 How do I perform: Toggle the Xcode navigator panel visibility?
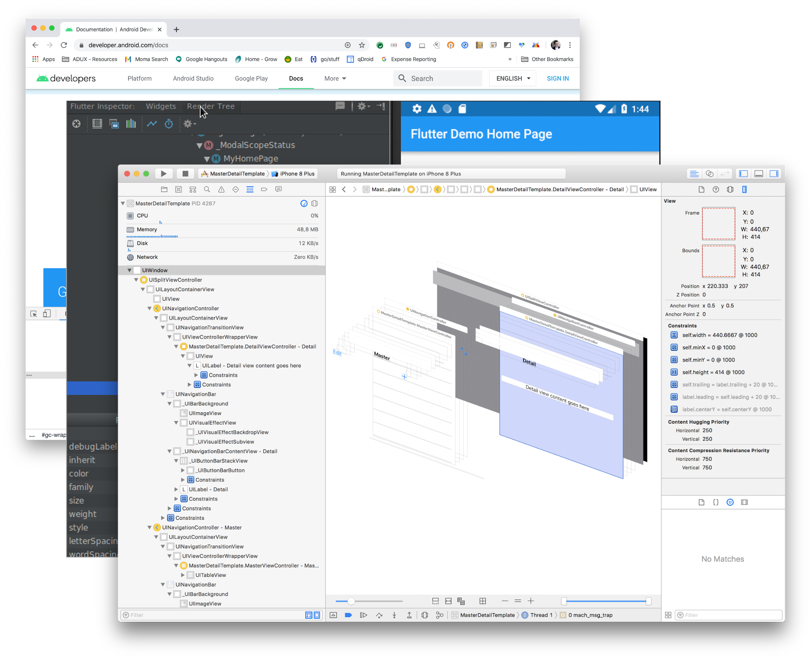pos(743,174)
